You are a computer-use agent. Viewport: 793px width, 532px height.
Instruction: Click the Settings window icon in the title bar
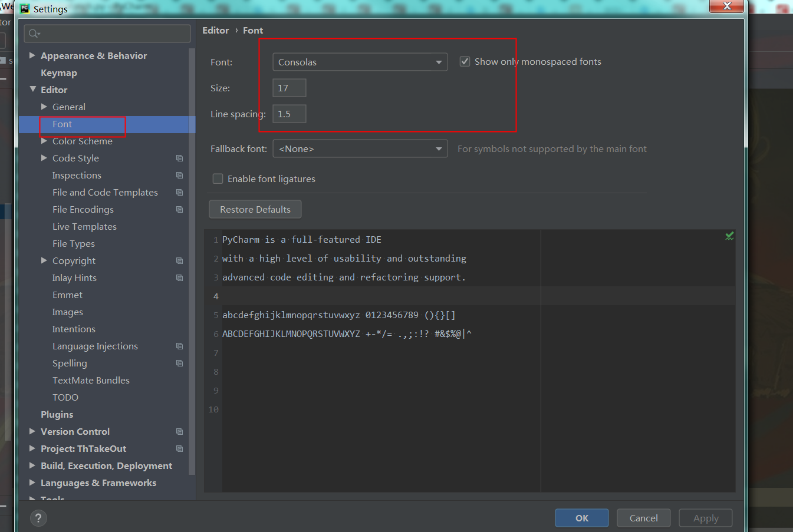24,8
